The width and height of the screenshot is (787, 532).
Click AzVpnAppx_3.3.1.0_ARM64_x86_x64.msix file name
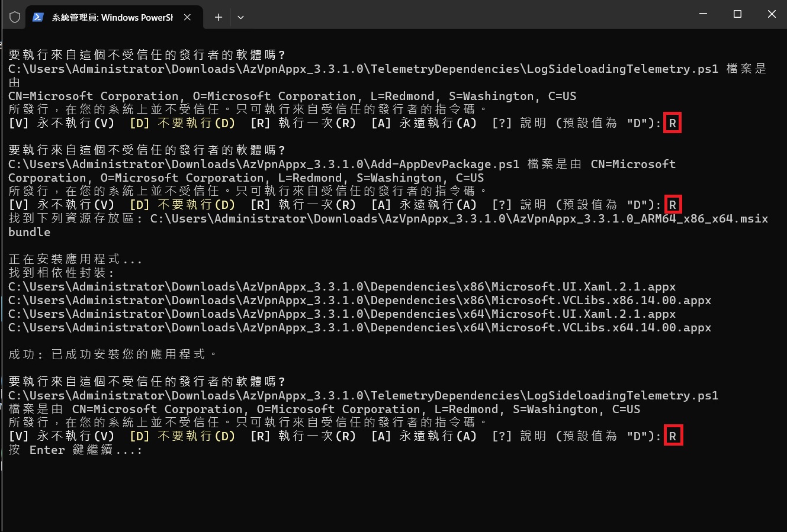640,218
